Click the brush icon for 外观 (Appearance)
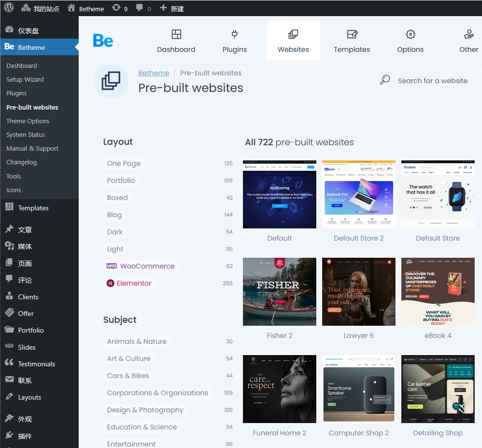This screenshot has width=482, height=448. [9, 418]
